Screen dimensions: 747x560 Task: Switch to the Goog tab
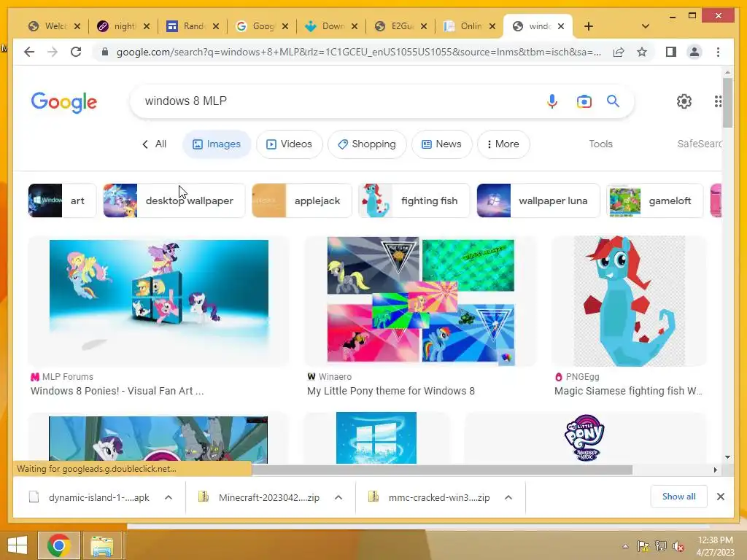(x=256, y=26)
